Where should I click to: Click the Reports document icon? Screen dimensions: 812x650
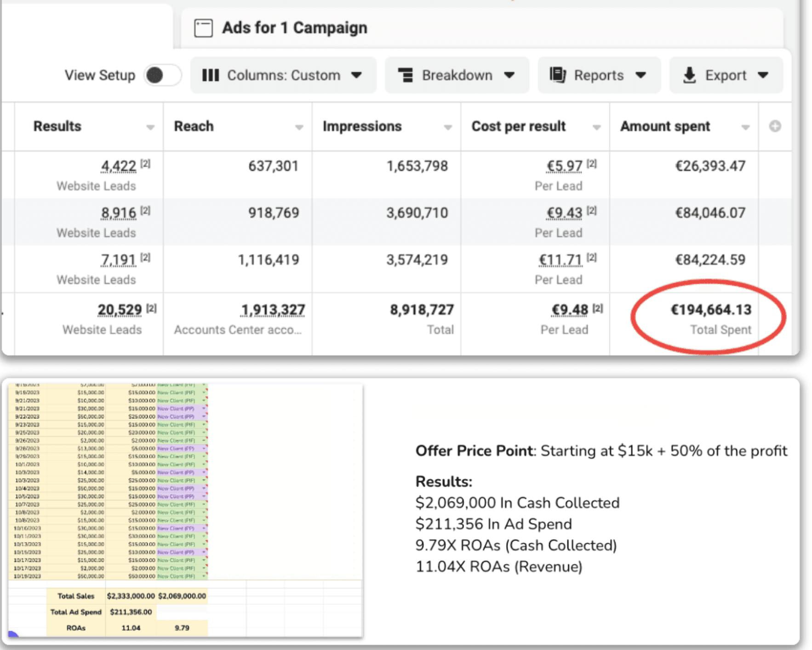pyautogui.click(x=558, y=75)
